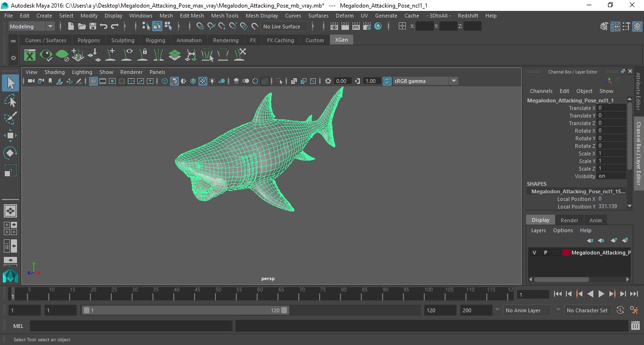Viewport: 644px width, 345px height.
Task: Activate the Rotate tool in the toolbox
Action: (x=10, y=153)
